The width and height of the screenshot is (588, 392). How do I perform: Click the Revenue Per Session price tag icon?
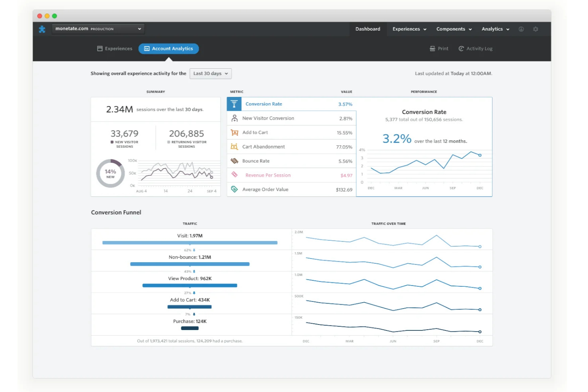[234, 175]
